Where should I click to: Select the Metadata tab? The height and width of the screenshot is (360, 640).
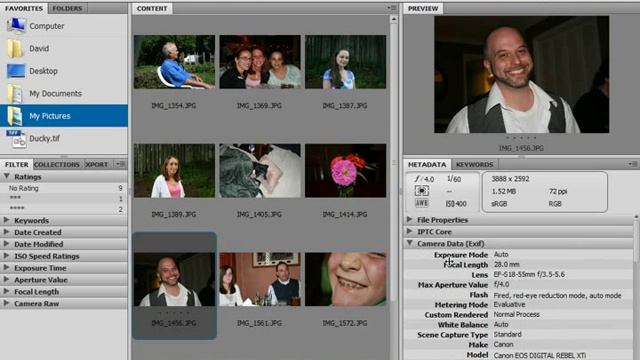pyautogui.click(x=427, y=164)
